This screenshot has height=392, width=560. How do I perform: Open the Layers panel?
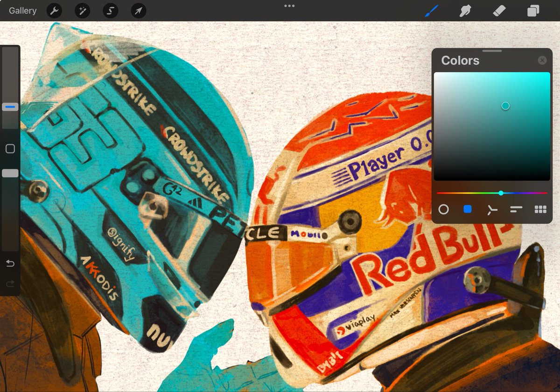[x=533, y=11]
